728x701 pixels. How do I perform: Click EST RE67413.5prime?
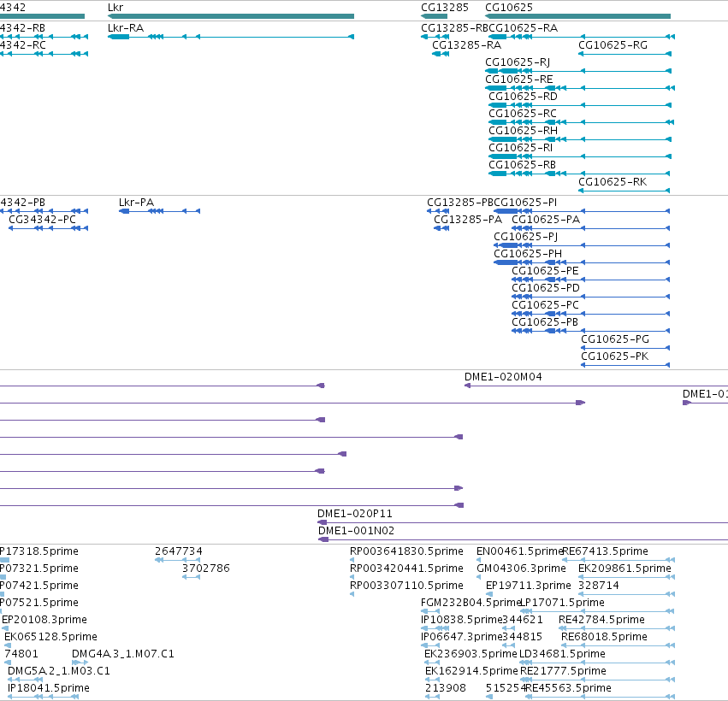(619, 560)
